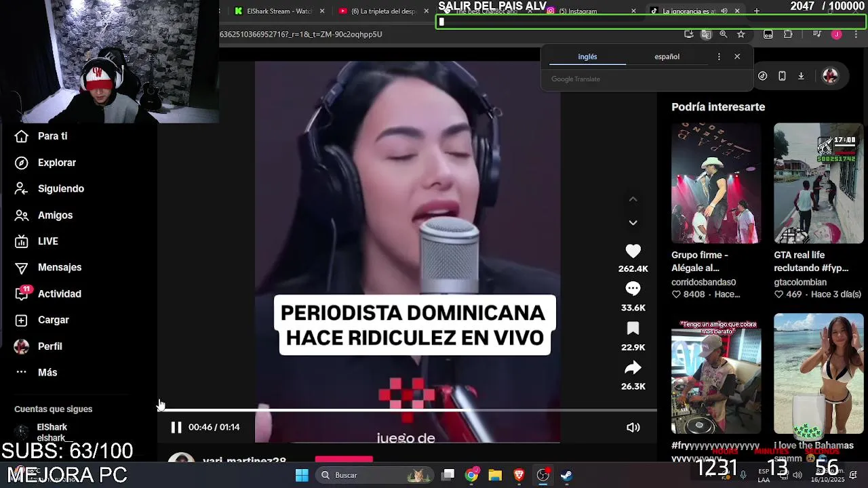Open the gtacolombian profile link

800,282
